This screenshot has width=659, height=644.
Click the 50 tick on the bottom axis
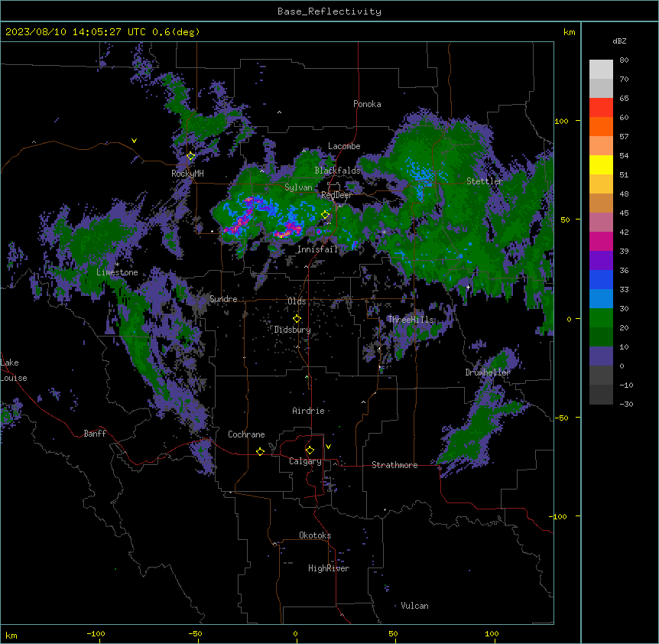pyautogui.click(x=393, y=633)
